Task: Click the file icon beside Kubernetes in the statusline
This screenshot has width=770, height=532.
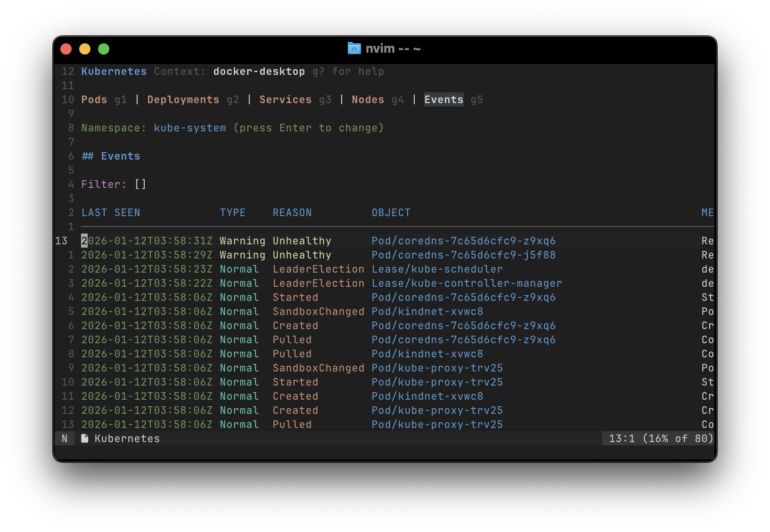Action: pos(85,439)
